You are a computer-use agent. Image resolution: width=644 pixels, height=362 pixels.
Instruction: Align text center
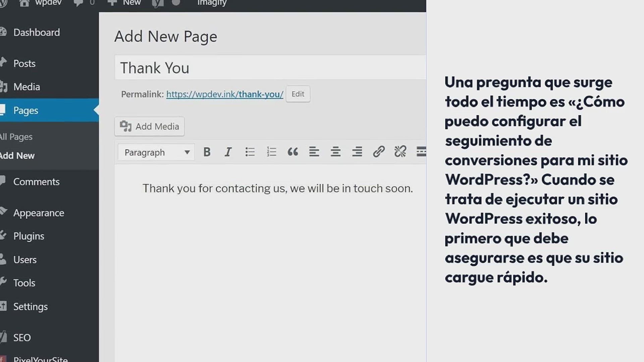[335, 152]
